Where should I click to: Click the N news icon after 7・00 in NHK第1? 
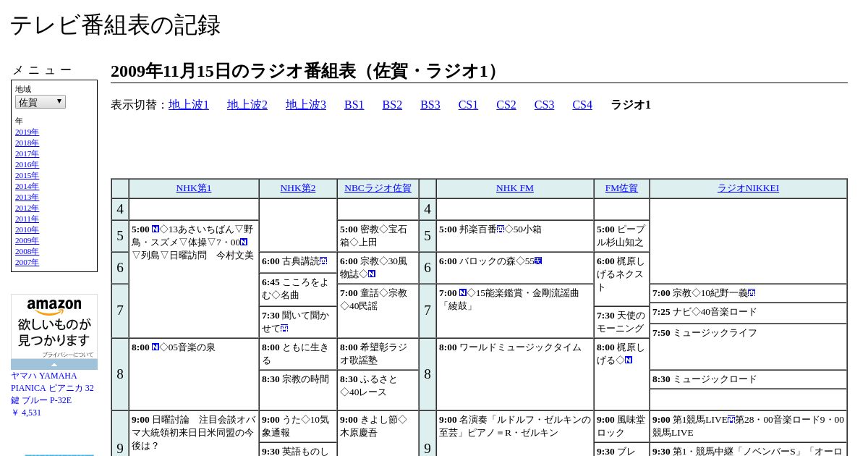point(244,242)
